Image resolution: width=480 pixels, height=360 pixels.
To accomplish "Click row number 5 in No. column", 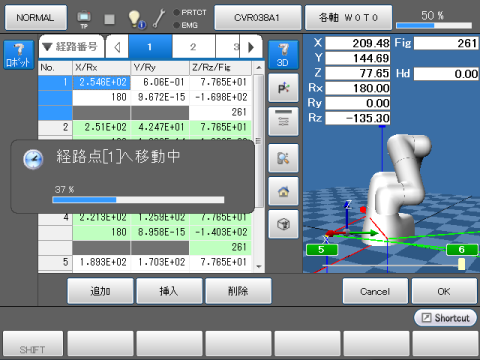I will pyautogui.click(x=55, y=262).
